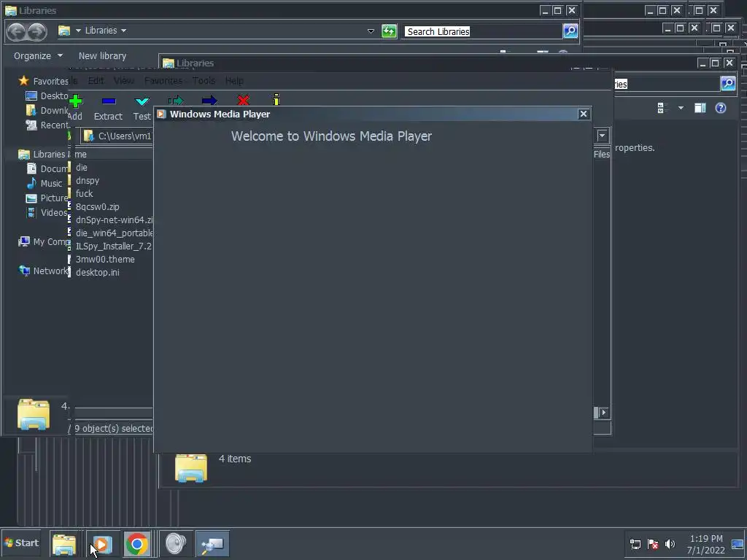Select Desktop in the Favorites sidebar
Viewport: 747px width, 560px height.
tap(47, 96)
